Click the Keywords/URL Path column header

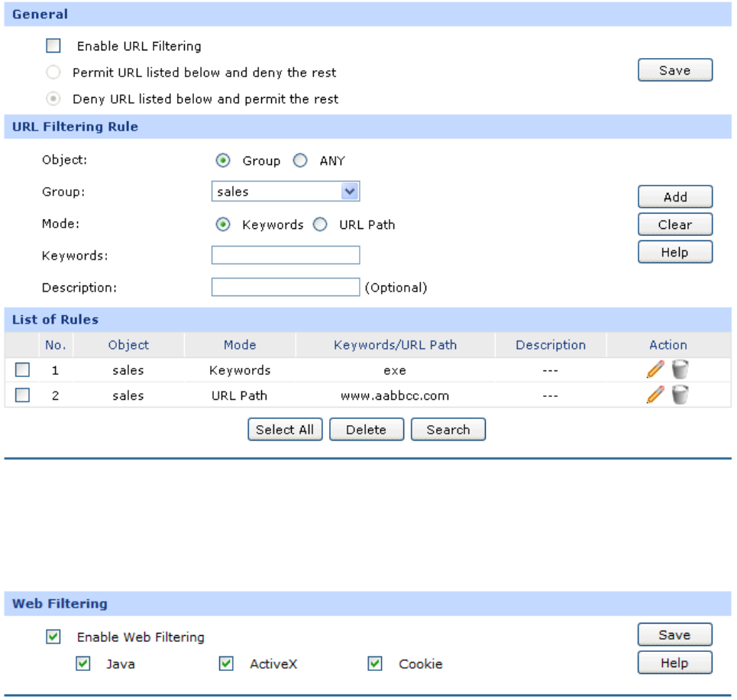click(x=396, y=345)
